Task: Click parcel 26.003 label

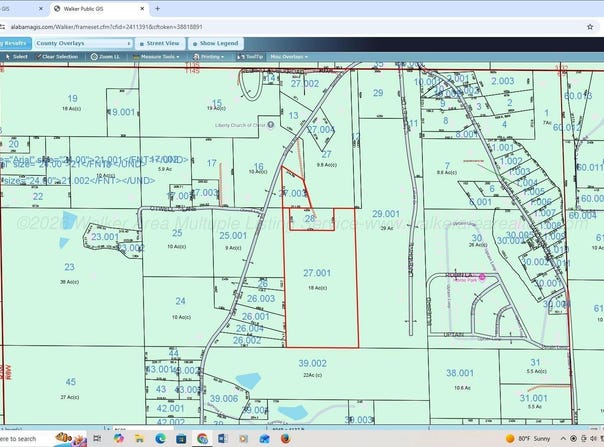Action: [261, 299]
